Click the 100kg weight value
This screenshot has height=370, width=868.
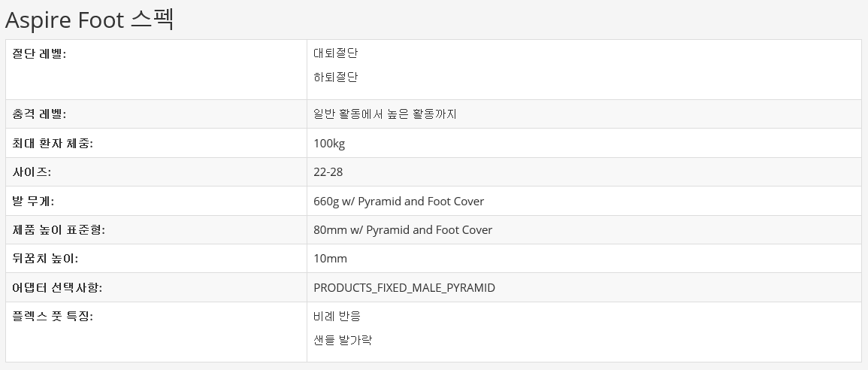pos(329,144)
